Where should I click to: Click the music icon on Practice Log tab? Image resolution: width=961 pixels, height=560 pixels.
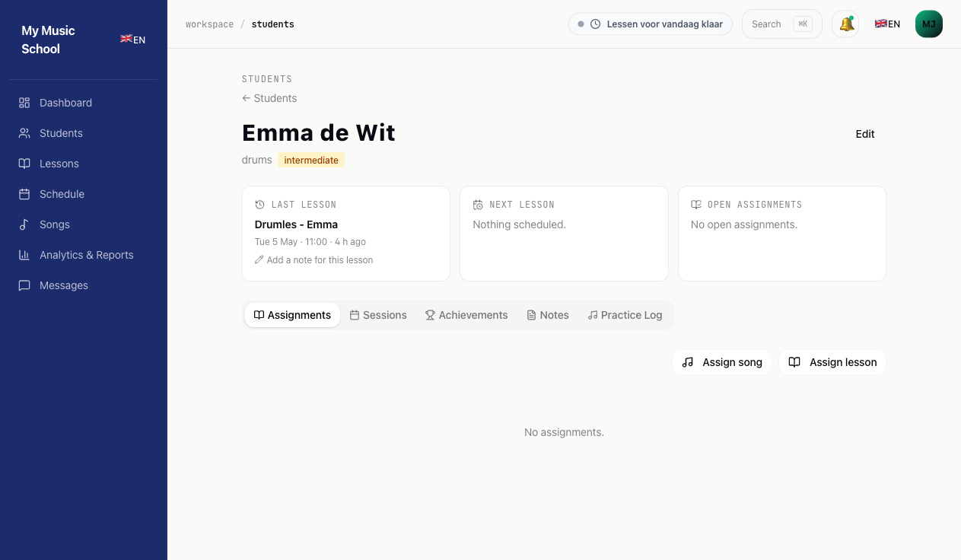[593, 315]
